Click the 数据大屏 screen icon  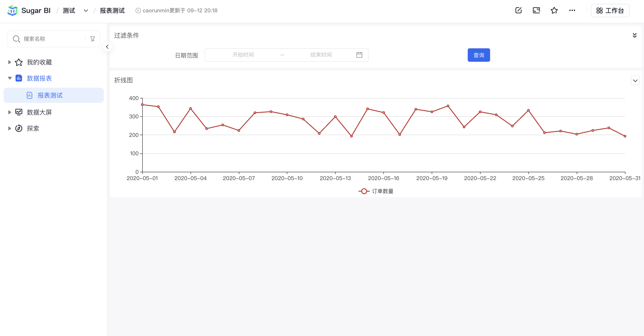coord(19,112)
